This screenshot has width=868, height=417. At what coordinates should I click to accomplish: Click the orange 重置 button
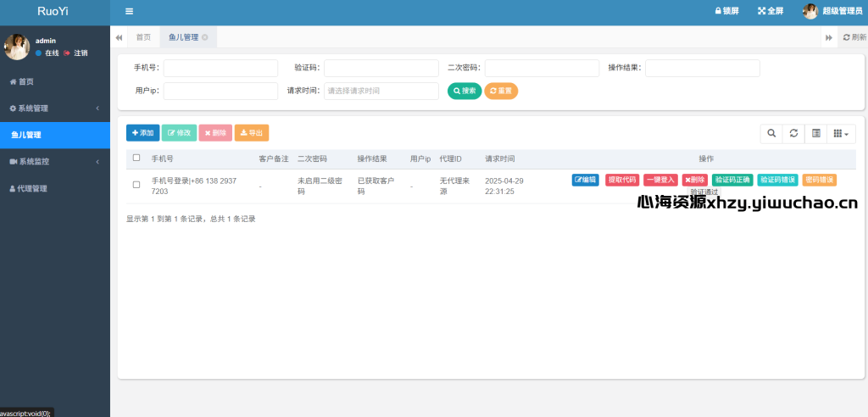501,91
